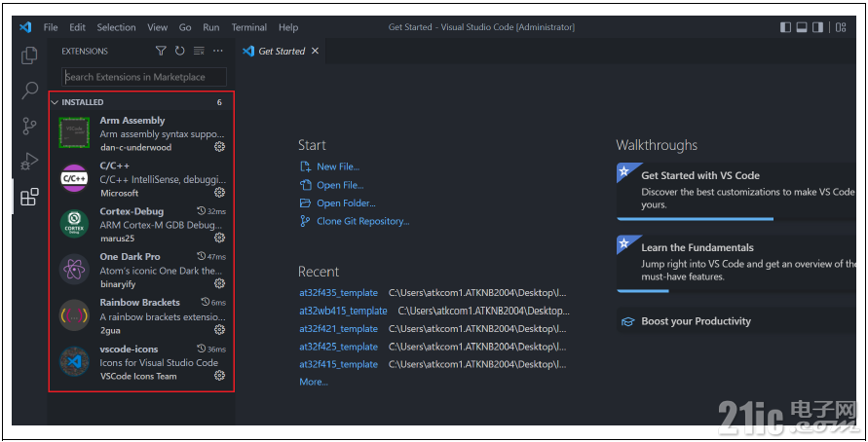Open manage gear for One Dark Pro

coord(220,283)
